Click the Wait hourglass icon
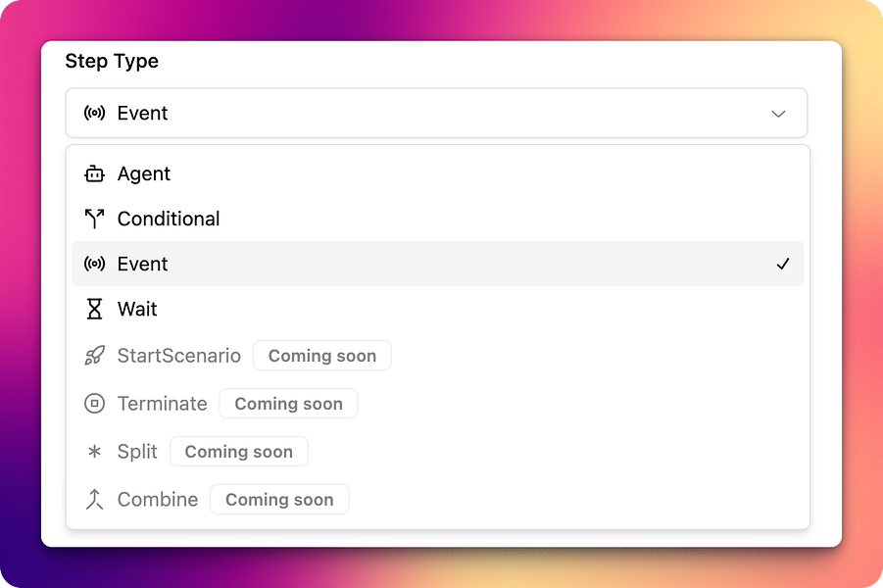The image size is (883, 588). [95, 309]
